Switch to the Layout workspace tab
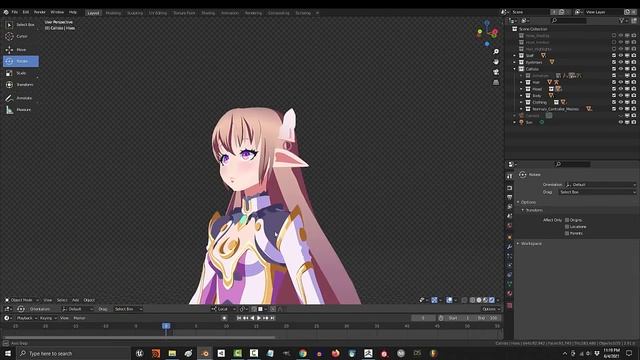640x360 pixels. click(x=93, y=13)
